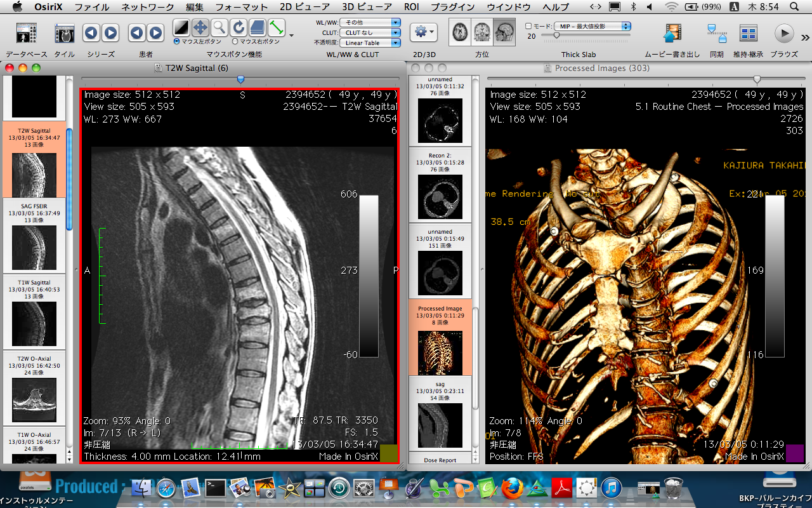Open the ROI menu
This screenshot has height=508, width=812.
coord(412,7)
